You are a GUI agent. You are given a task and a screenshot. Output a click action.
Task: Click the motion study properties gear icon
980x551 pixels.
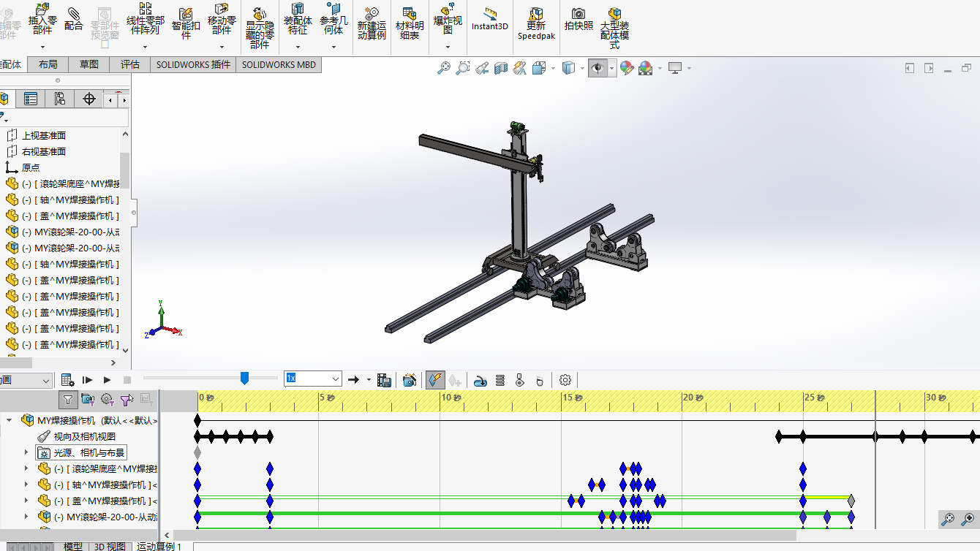coord(565,380)
